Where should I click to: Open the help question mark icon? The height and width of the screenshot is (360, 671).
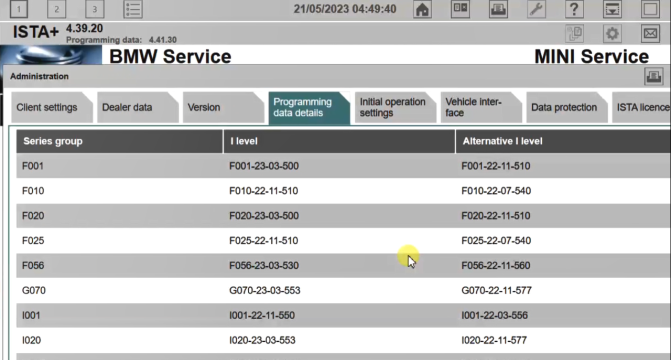click(574, 9)
